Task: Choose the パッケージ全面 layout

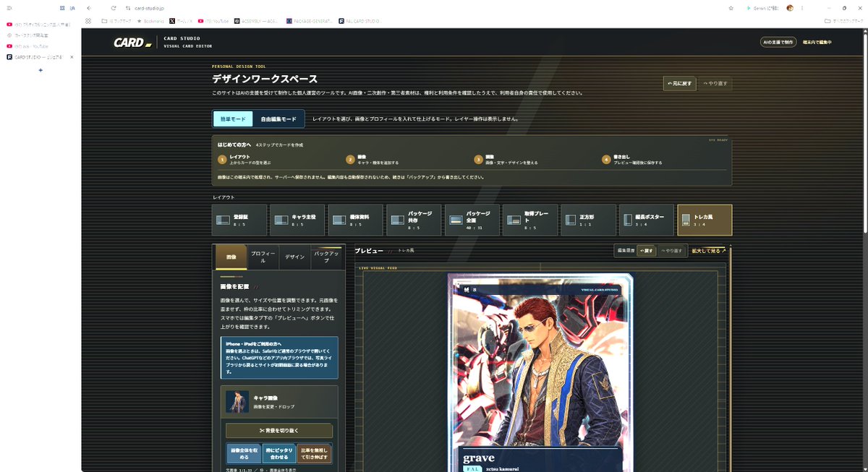Action: (472, 220)
